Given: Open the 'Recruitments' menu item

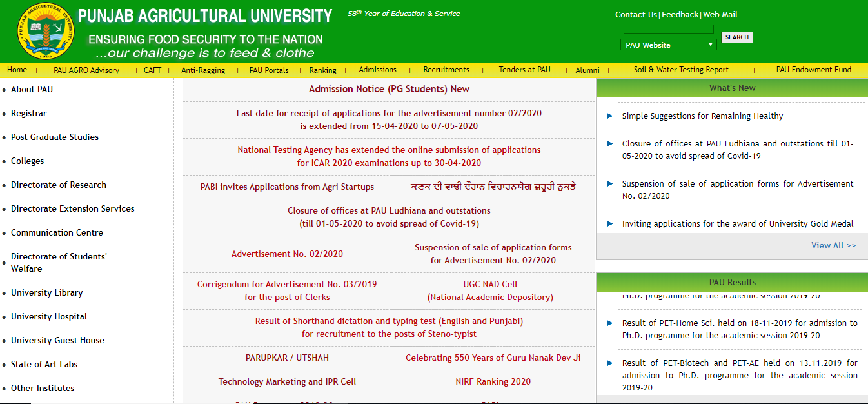Looking at the screenshot, I should coord(446,70).
